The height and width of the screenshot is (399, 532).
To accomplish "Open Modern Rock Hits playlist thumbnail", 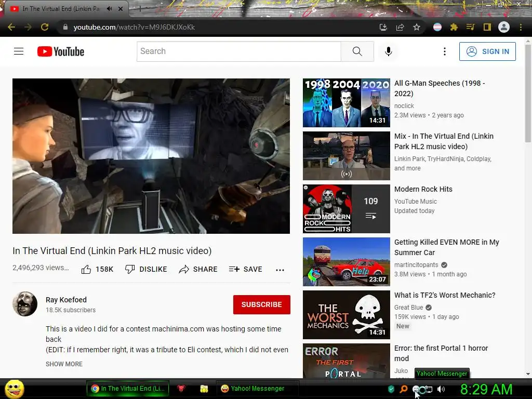I will (347, 209).
